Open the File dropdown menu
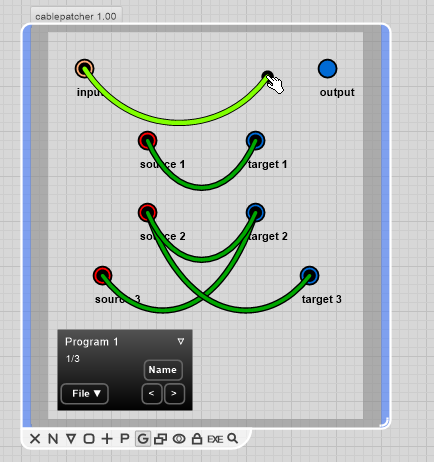The width and height of the screenshot is (434, 462). pyautogui.click(x=85, y=394)
